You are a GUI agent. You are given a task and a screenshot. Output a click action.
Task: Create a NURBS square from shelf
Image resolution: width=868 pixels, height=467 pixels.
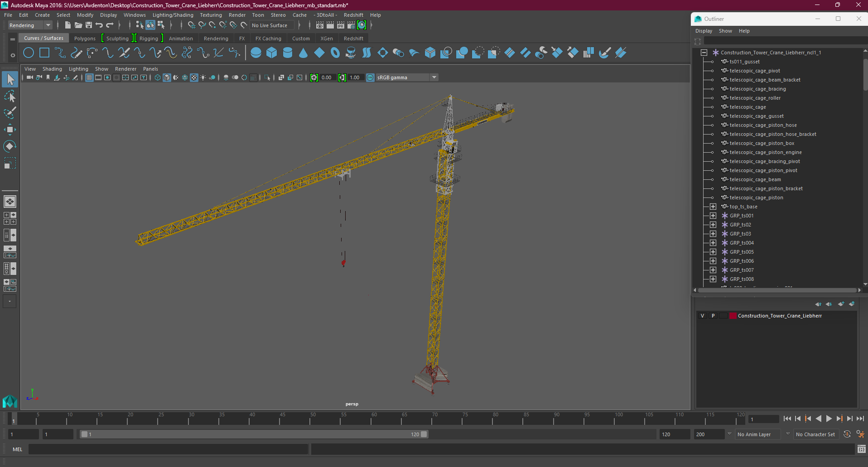(44, 53)
